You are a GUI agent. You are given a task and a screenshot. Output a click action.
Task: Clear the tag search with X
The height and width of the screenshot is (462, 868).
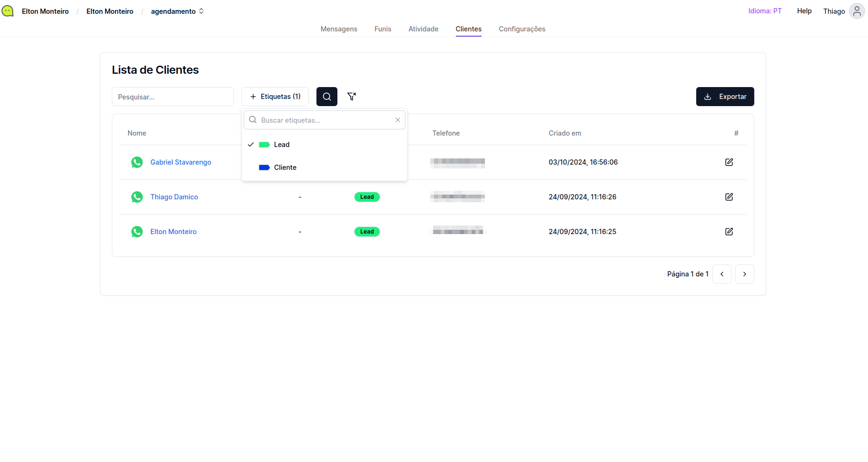click(397, 120)
